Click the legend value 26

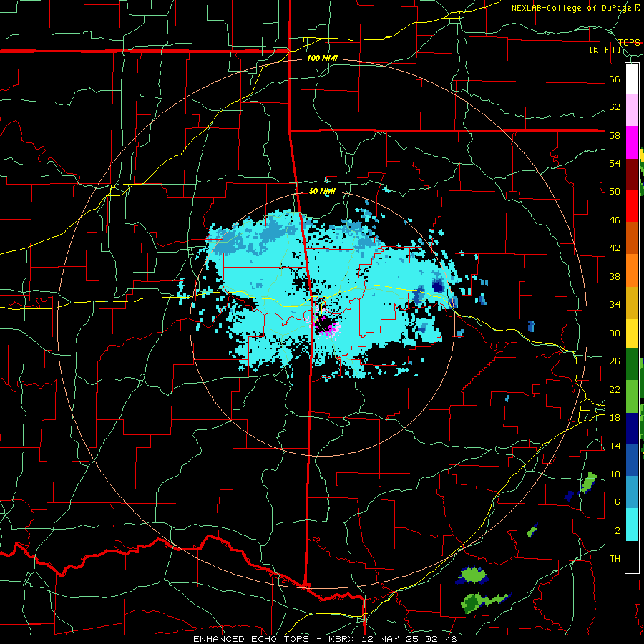(615, 361)
